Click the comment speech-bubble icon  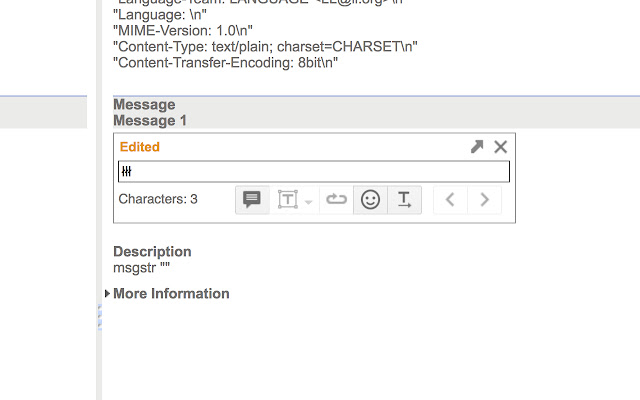pyautogui.click(x=252, y=200)
